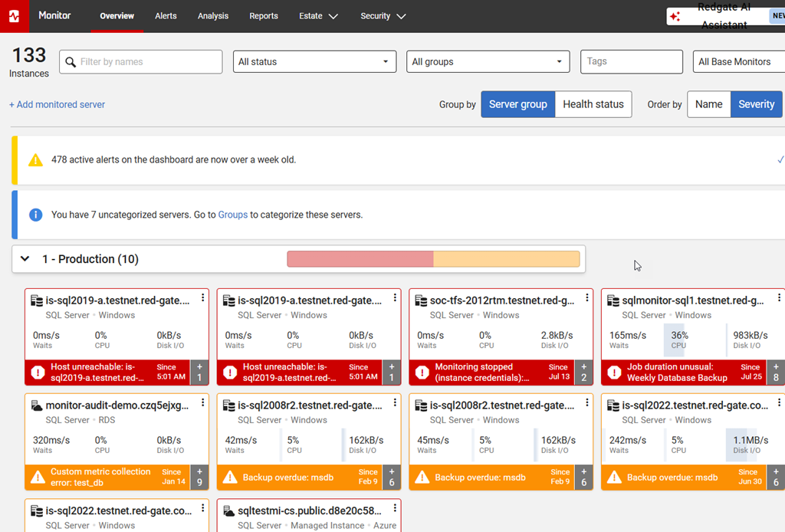This screenshot has height=532, width=785.
Task: Click the 165ms/s Waits value on sqlmonitor-sql1
Action: pyautogui.click(x=627, y=335)
